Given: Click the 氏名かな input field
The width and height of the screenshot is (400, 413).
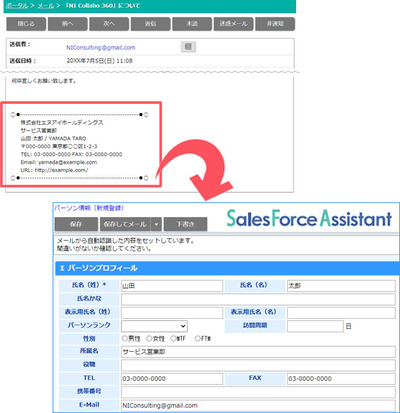Looking at the screenshot, I should pyautogui.click(x=258, y=299).
